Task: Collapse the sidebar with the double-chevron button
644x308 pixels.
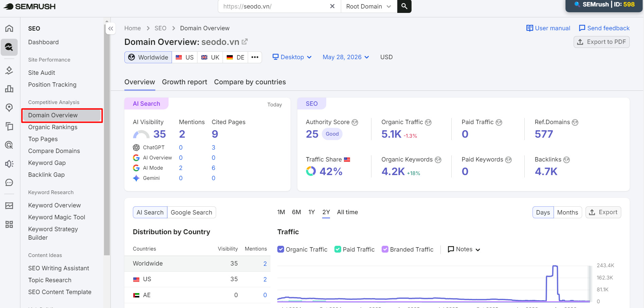Action: pos(110,29)
